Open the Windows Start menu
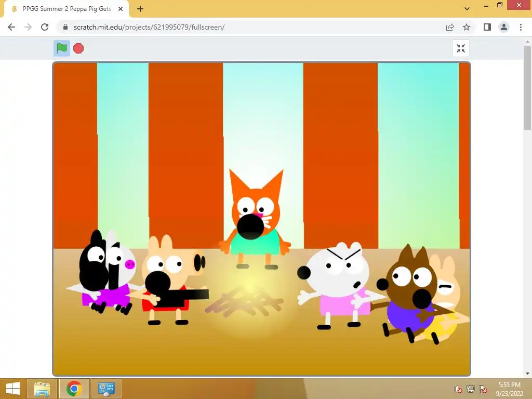Image resolution: width=532 pixels, height=399 pixels. coord(12,389)
